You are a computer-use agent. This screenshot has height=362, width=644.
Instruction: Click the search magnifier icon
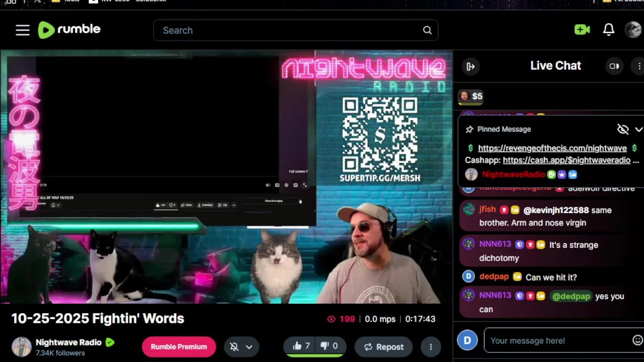[x=427, y=30]
